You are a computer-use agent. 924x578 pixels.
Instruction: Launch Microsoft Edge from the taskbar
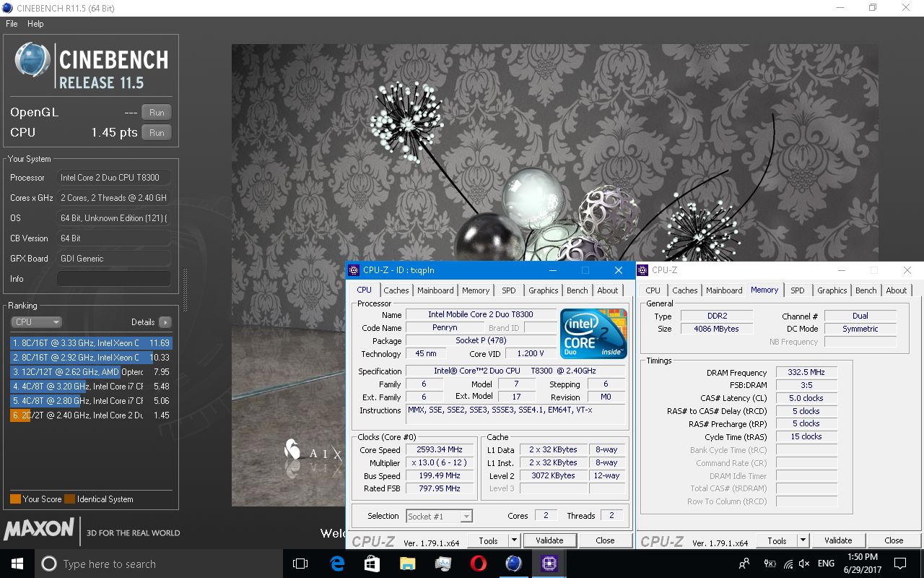[x=336, y=564]
